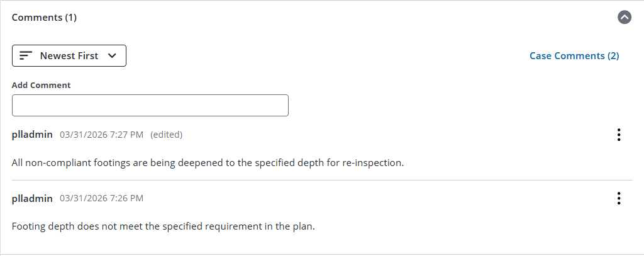Screen dimensions: 644x256
Task: Select the comment about deepening non-compliant footings
Action: (x=208, y=163)
